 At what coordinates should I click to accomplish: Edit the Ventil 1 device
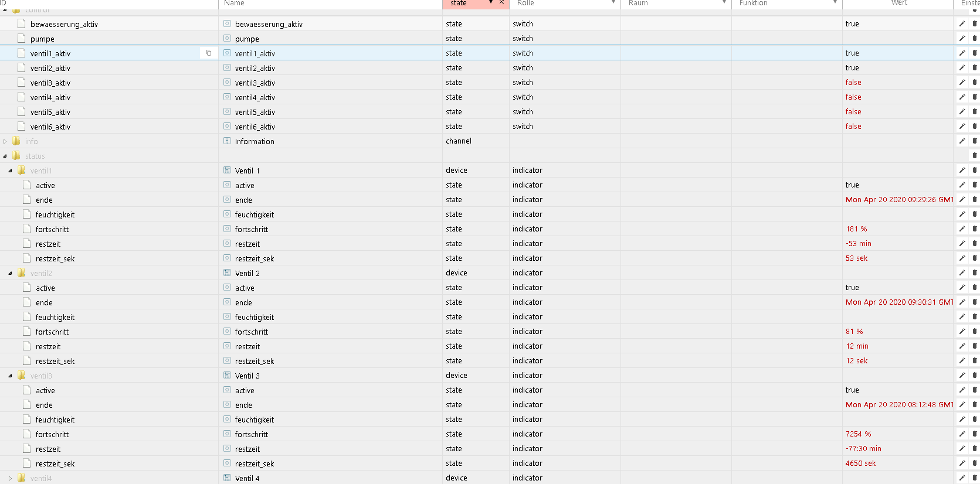(x=962, y=170)
